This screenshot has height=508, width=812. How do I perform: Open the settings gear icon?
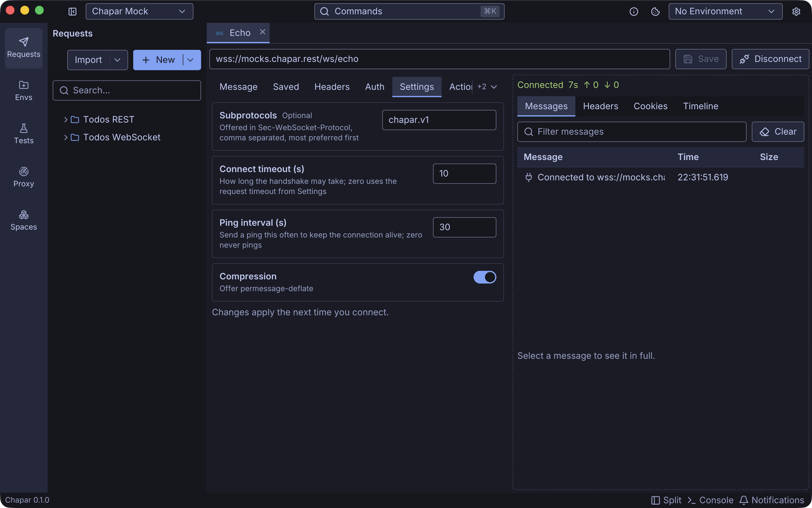click(x=796, y=11)
